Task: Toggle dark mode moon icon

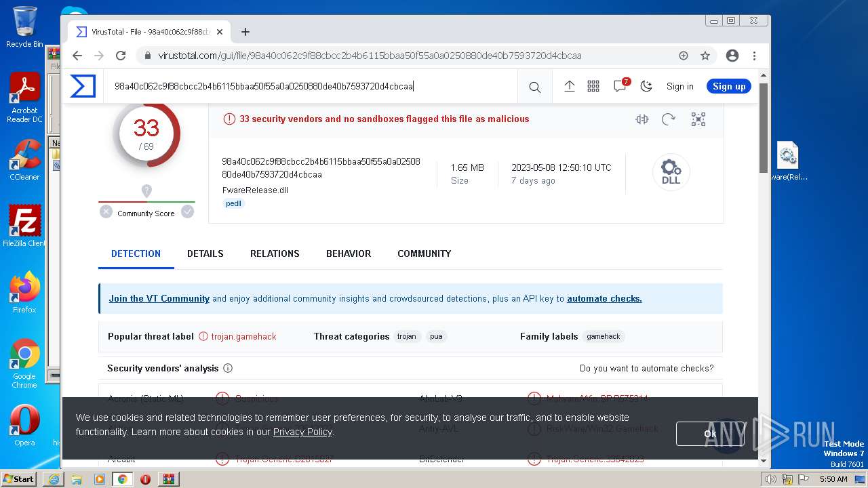Action: click(x=646, y=86)
